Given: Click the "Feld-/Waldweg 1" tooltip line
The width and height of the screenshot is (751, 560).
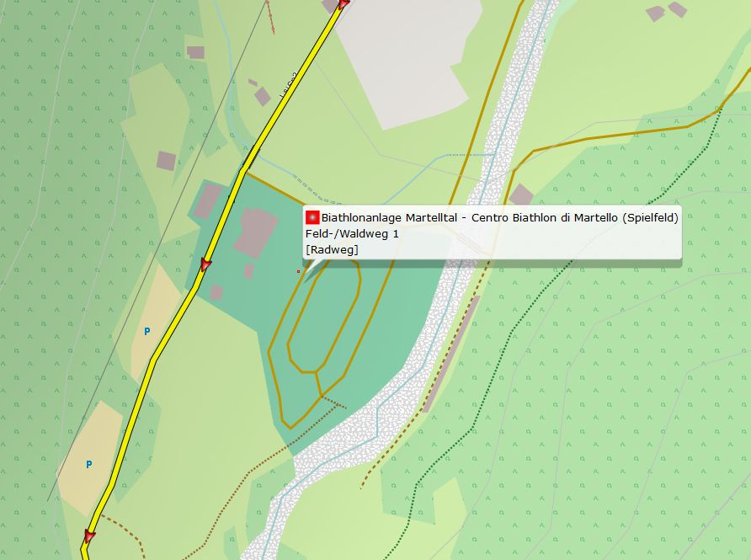Looking at the screenshot, I should (352, 233).
